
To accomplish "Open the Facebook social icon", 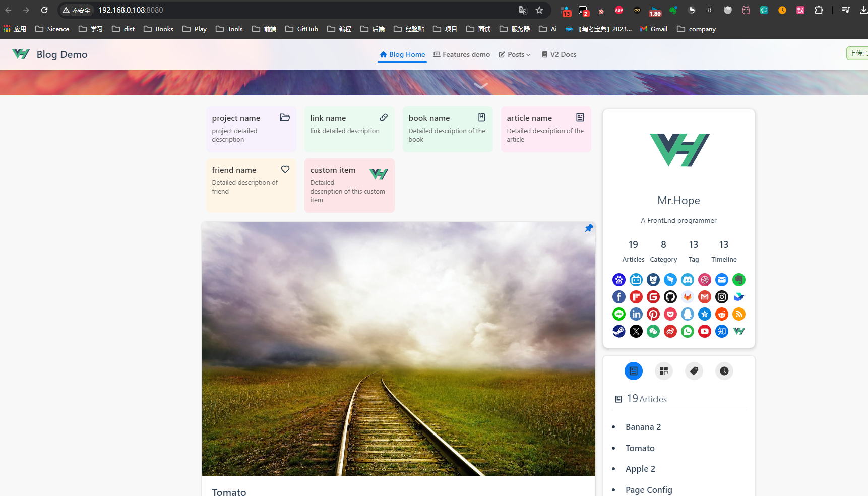I will (x=619, y=297).
